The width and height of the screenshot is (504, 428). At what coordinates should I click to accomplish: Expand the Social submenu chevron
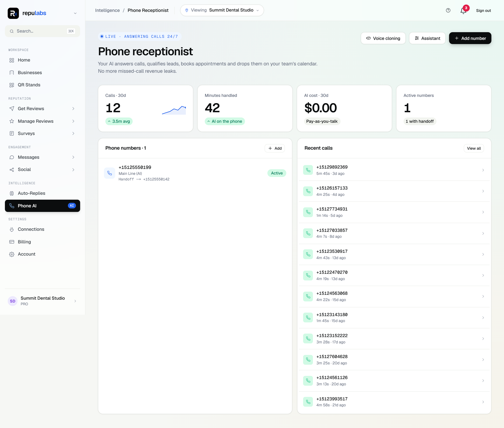pos(73,170)
